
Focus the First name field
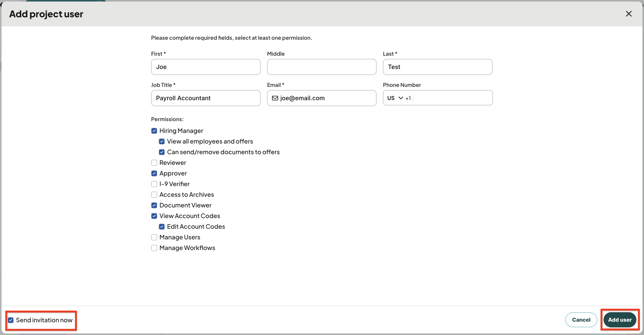coord(206,67)
